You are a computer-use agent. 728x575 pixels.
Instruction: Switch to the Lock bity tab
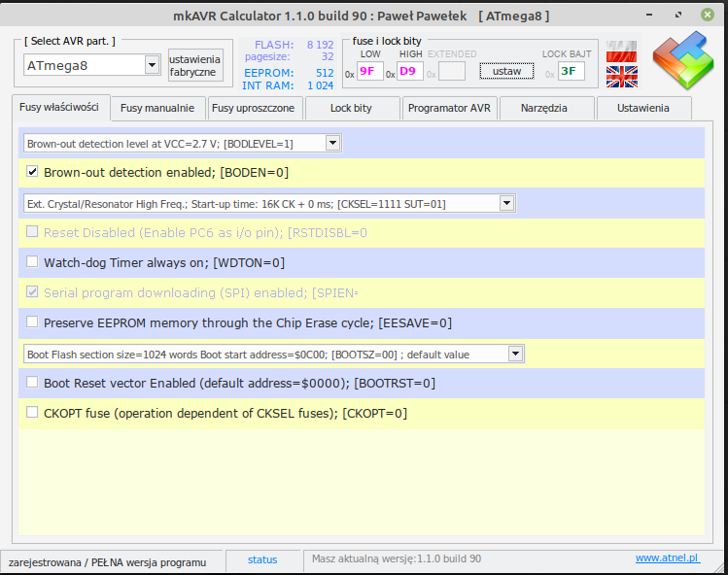(352, 109)
